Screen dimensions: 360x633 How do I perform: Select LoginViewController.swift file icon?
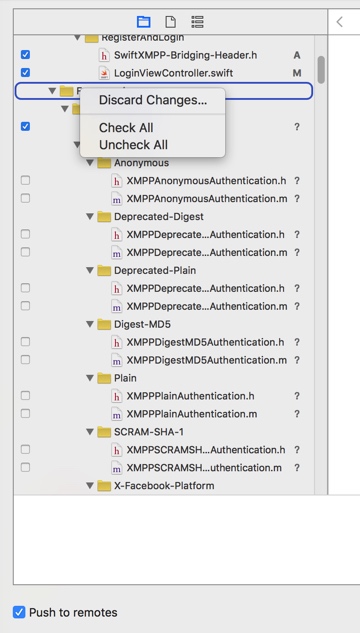(104, 73)
